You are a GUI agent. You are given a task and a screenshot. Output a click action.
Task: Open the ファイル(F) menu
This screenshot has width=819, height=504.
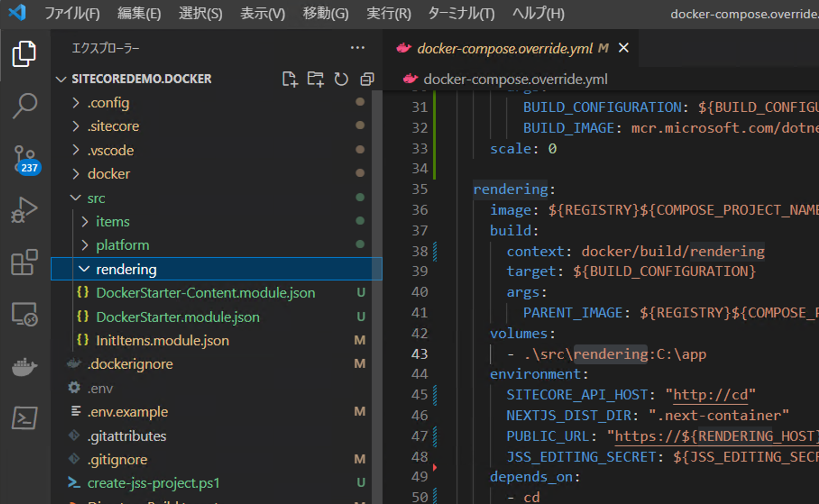coord(72,14)
